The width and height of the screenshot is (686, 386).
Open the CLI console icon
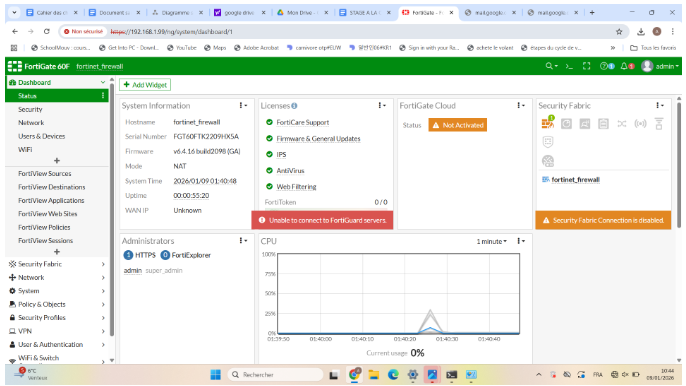tap(569, 66)
